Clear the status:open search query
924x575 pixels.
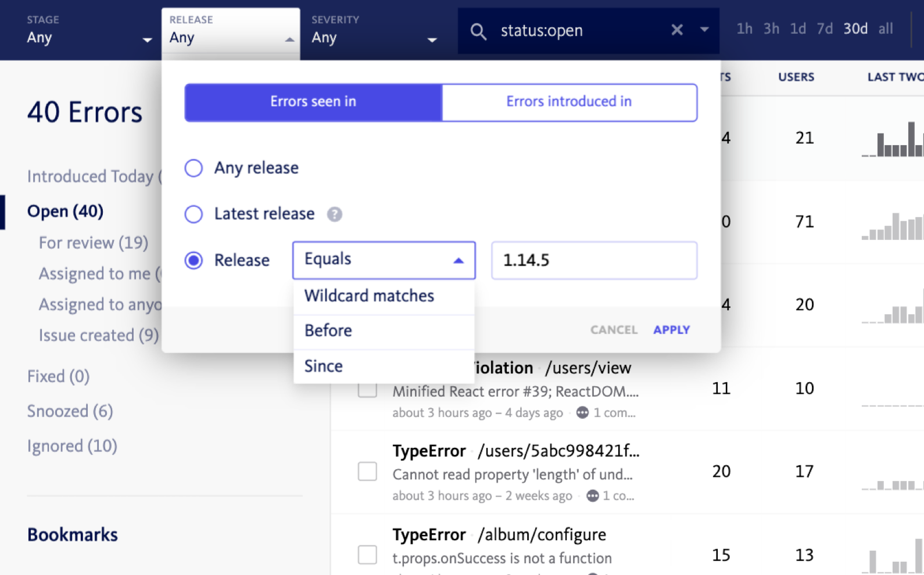(677, 30)
